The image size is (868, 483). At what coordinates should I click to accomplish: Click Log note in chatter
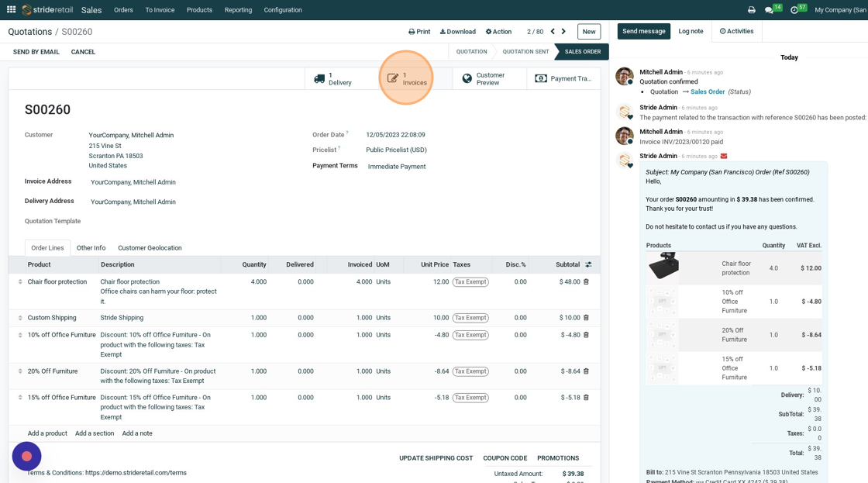(691, 31)
